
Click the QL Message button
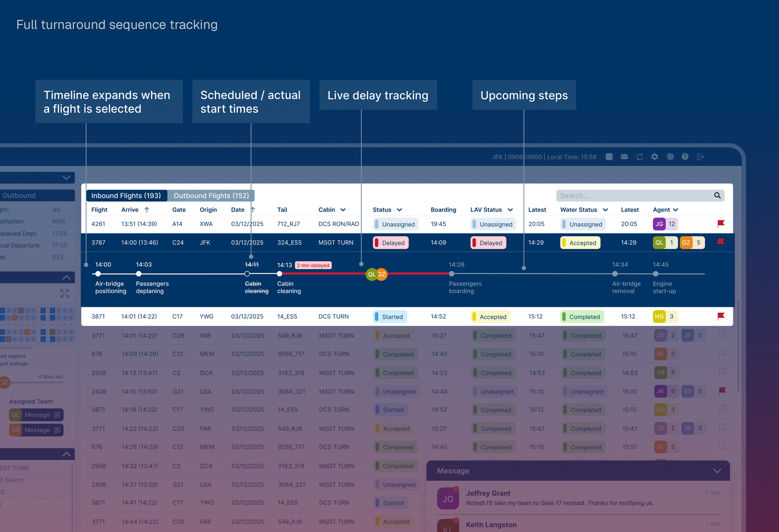tap(36, 415)
